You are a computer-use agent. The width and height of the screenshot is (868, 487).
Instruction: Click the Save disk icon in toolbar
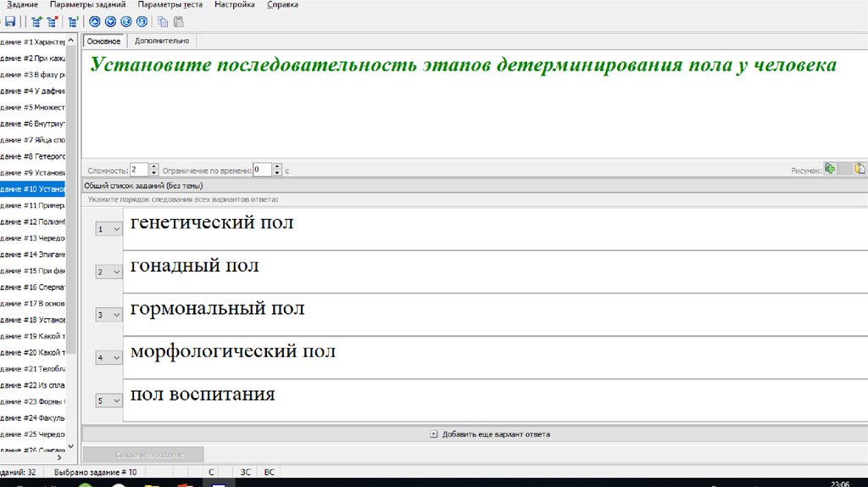pyautogui.click(x=10, y=22)
